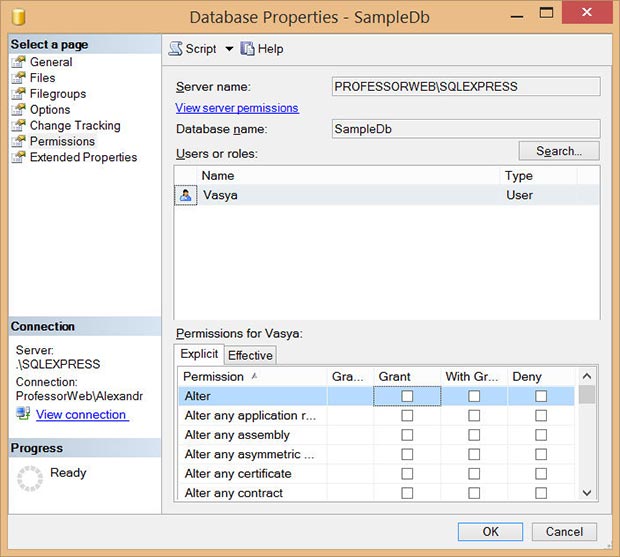
Task: Switch to the Effective tab
Action: click(250, 355)
